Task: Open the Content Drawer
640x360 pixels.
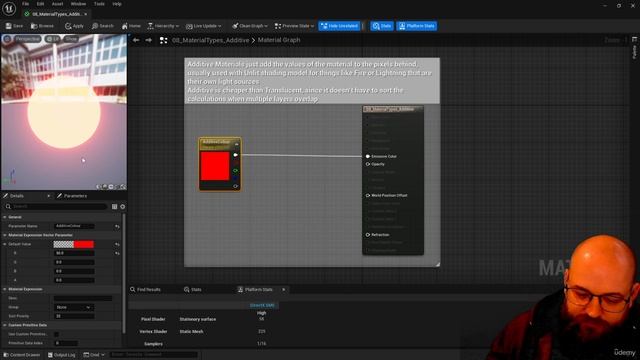Action: pos(22,355)
